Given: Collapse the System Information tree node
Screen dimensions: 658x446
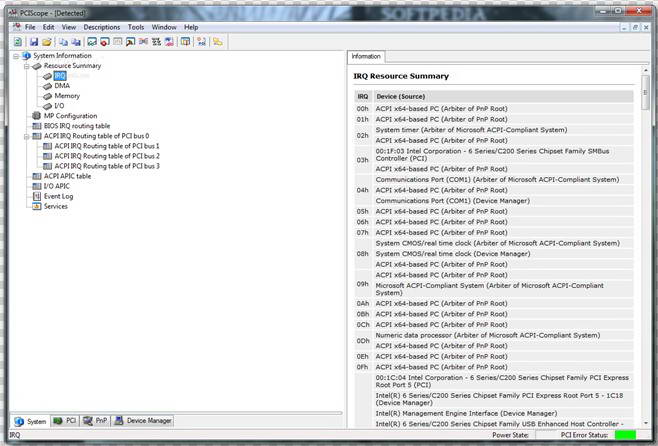Looking at the screenshot, I should click(x=16, y=56).
